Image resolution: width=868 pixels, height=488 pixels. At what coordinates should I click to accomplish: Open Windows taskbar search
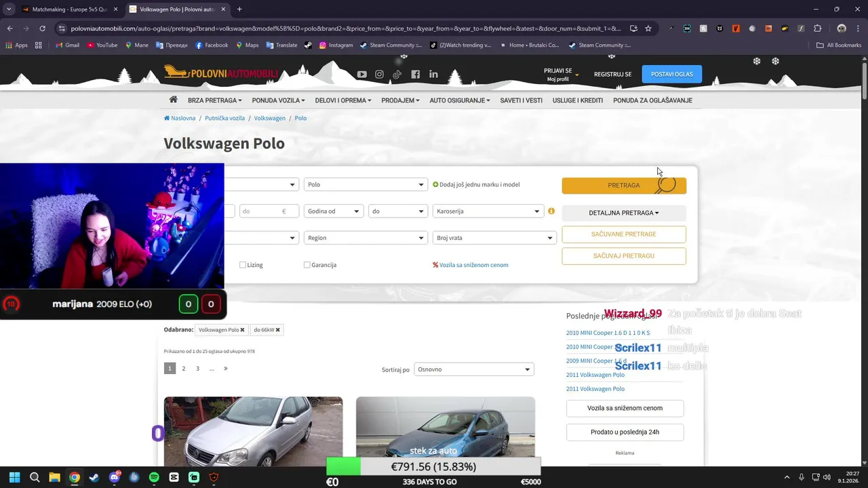(x=35, y=477)
